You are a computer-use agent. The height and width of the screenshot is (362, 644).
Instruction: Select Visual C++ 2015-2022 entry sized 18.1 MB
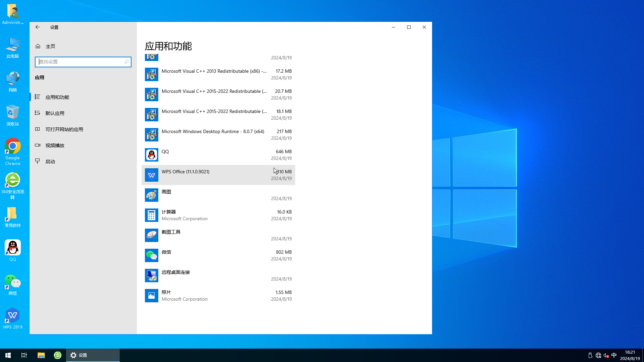[218, 115]
